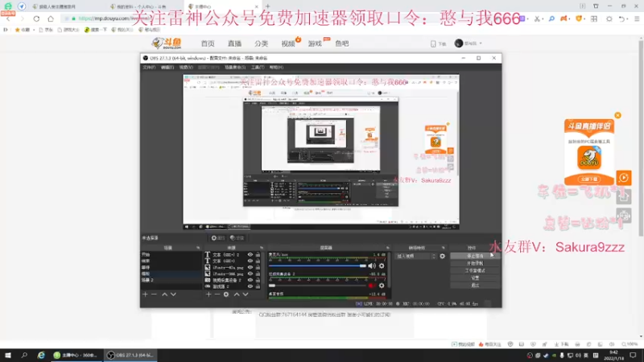Screen dimensions: 644x362
Task: Click orange play icon beside Douyu companion ad
Action: pyautogui.click(x=623, y=178)
